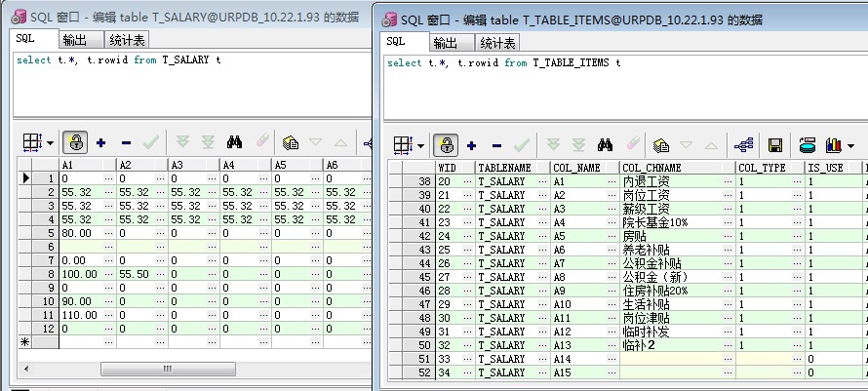
Task: Expand the chart icon dropdown arrow
Action: (848, 146)
